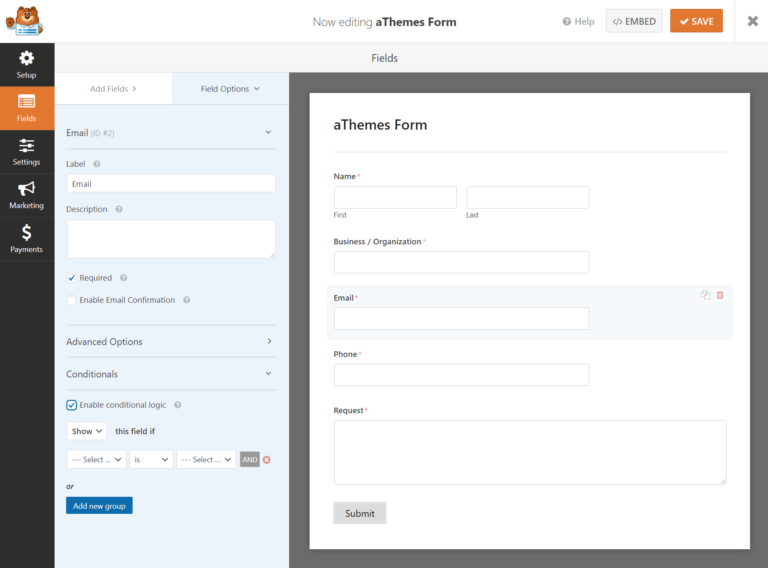Switch to the Field Options tab
Screen dimensions: 768x568
(230, 89)
